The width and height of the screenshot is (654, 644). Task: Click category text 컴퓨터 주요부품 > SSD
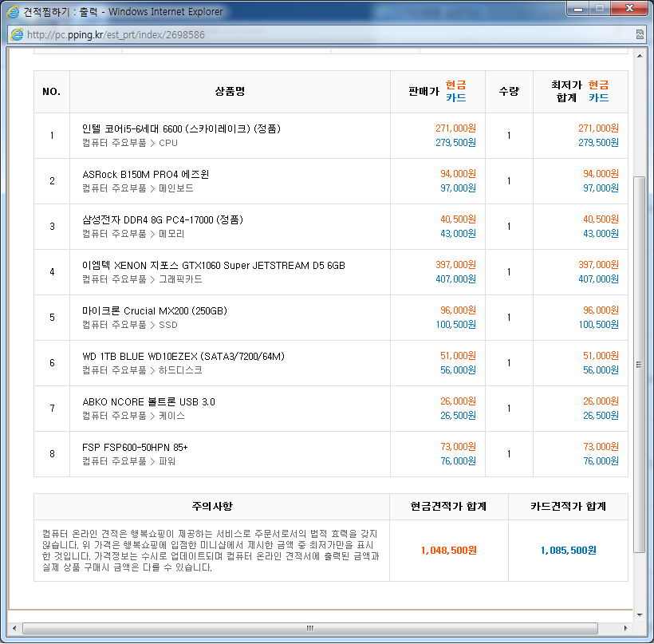(x=130, y=325)
